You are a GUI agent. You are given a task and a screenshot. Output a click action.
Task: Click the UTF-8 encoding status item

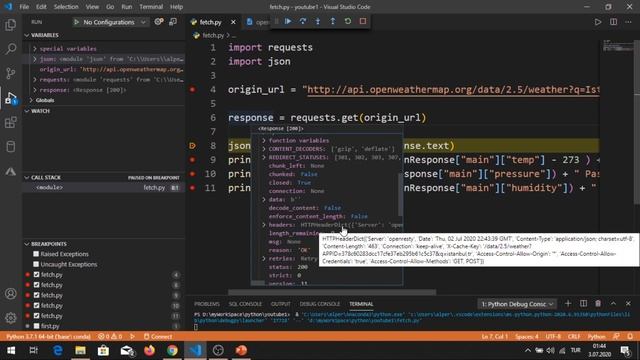tap(553, 337)
